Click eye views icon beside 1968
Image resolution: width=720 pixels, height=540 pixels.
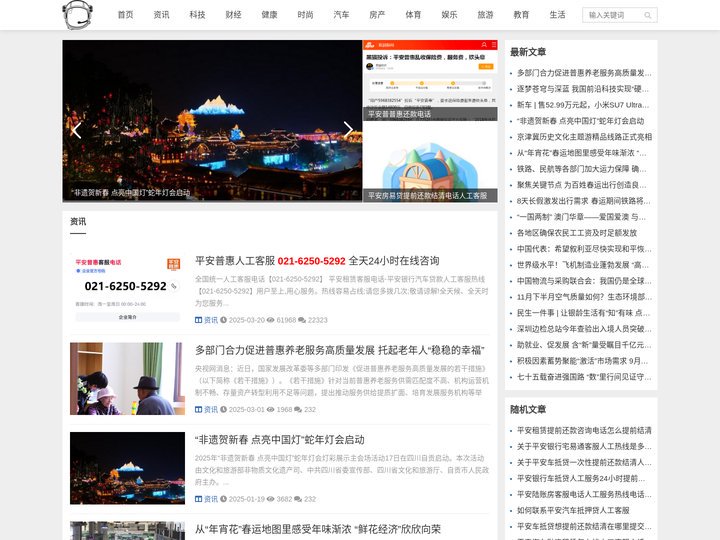270,410
